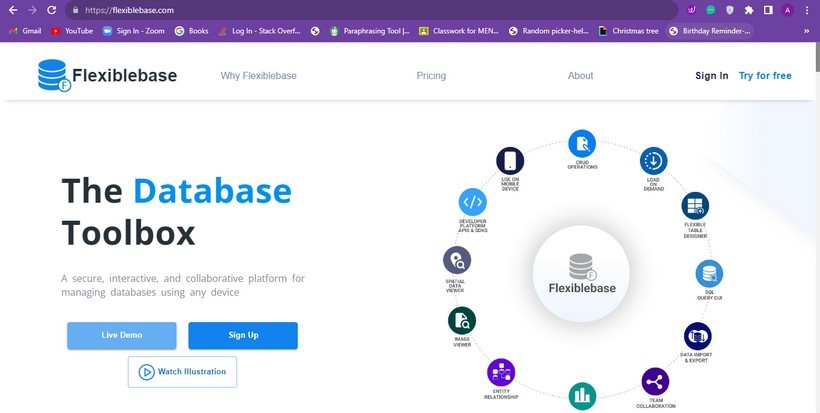Image resolution: width=820 pixels, height=413 pixels.
Task: Click the green chat bubble extension icon
Action: coord(710,10)
